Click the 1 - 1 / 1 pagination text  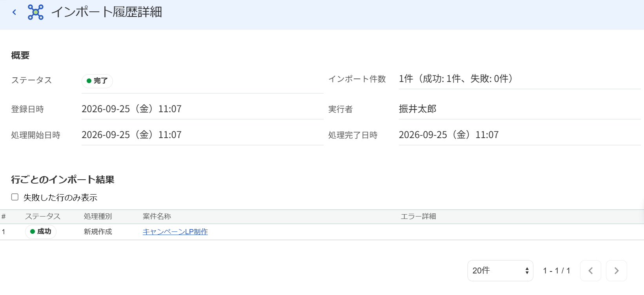coord(557,271)
